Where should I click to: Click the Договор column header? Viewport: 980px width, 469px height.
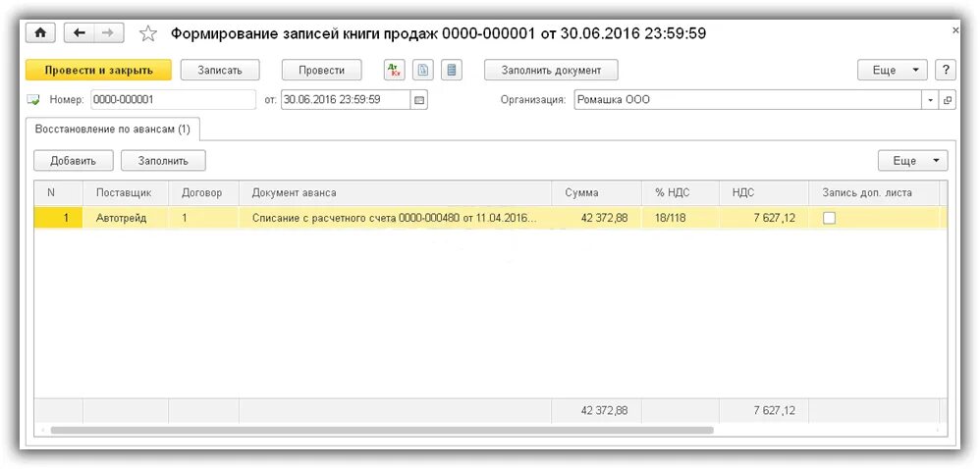203,193
